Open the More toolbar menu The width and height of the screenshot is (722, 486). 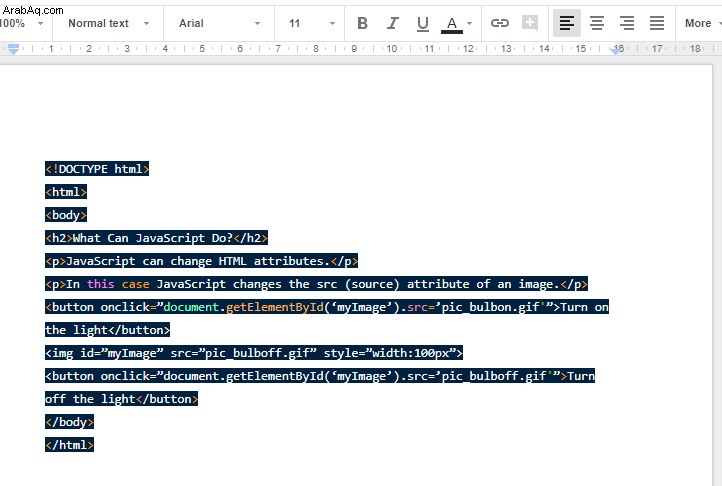click(x=702, y=23)
